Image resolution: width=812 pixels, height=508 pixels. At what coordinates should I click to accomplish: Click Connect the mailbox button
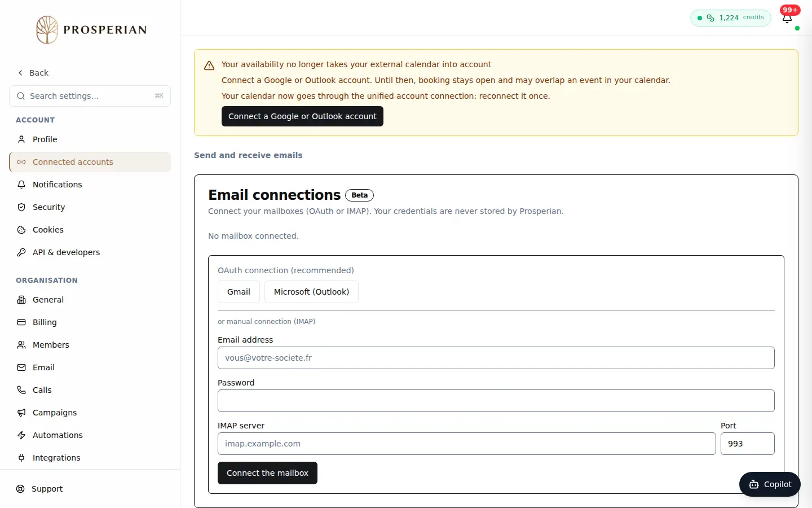tap(267, 473)
